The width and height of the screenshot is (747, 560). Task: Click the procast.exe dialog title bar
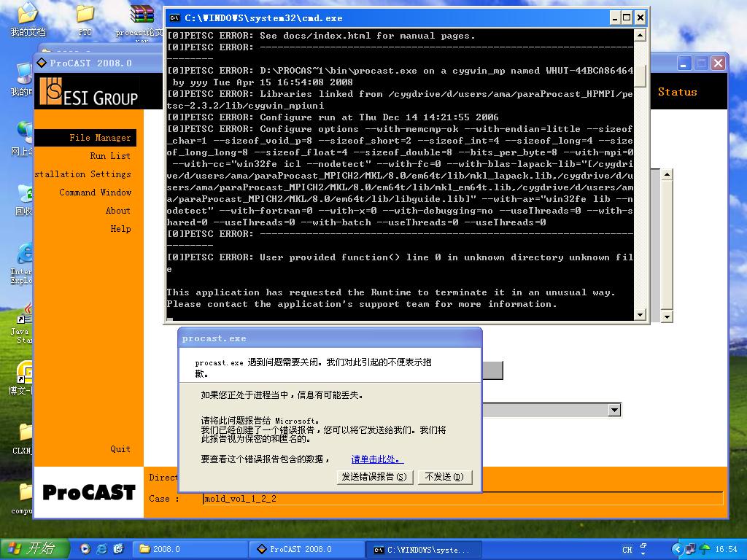330,338
